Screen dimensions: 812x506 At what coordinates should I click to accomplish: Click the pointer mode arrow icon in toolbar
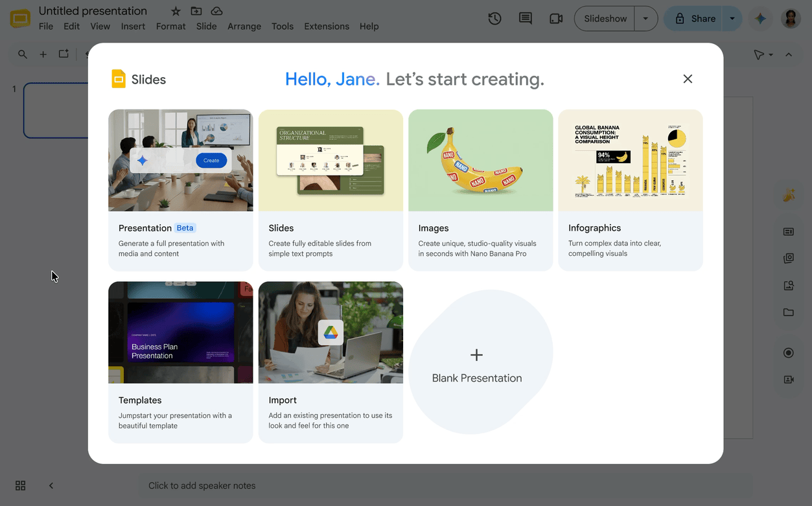[x=759, y=54]
